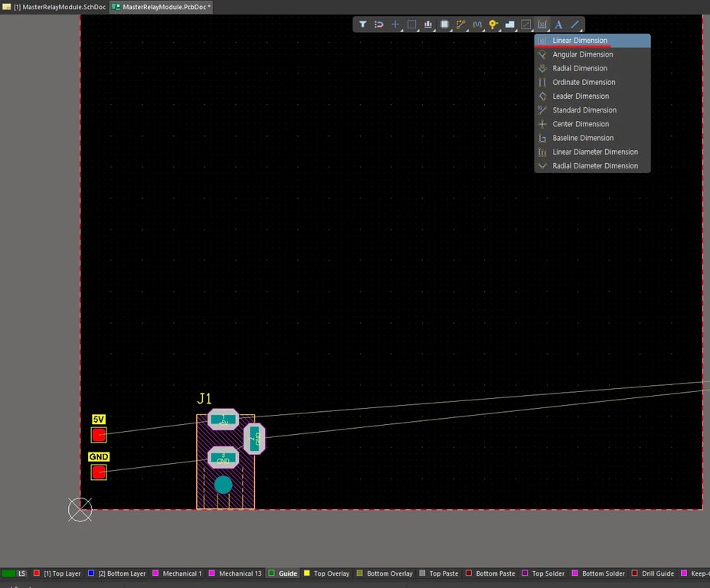710x588 pixels.
Task: Select J1 vertical pad 2 labeled GND
Action: pos(254,439)
